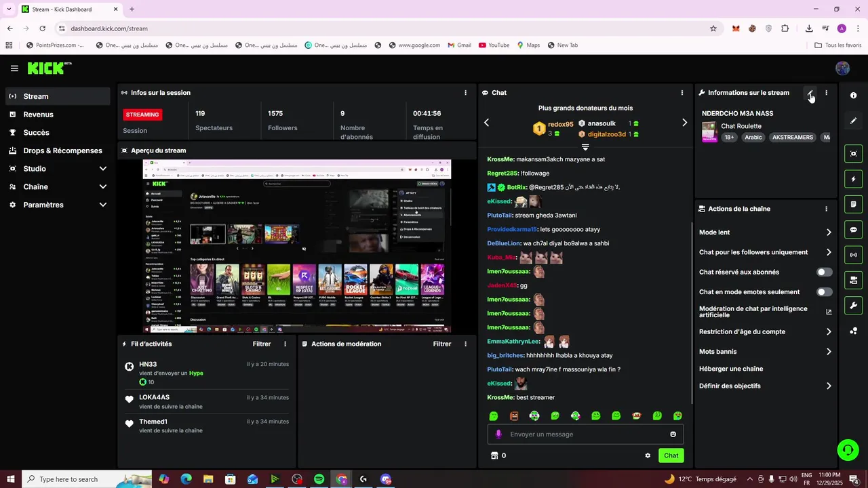Click username KrossMe on the best streamer message
Screen dimensions: 868x488
tap(500, 398)
